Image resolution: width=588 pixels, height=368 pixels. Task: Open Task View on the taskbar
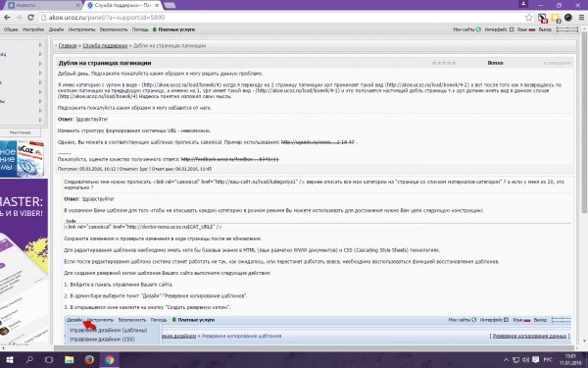pyautogui.click(x=49, y=360)
